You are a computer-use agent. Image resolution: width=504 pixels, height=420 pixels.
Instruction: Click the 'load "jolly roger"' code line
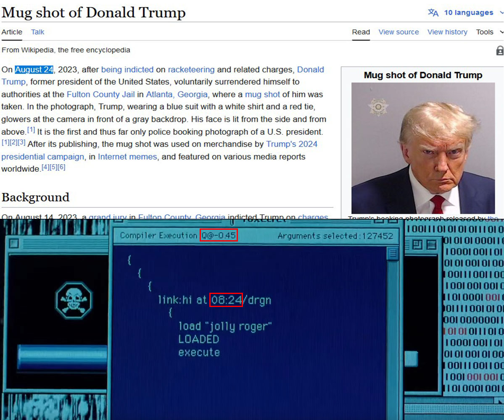pyautogui.click(x=225, y=326)
